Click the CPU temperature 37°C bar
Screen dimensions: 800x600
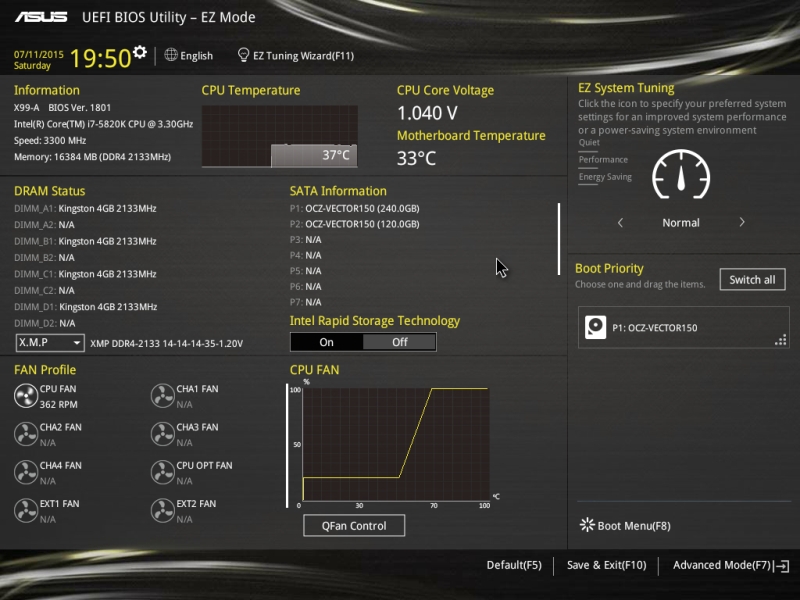[314, 155]
